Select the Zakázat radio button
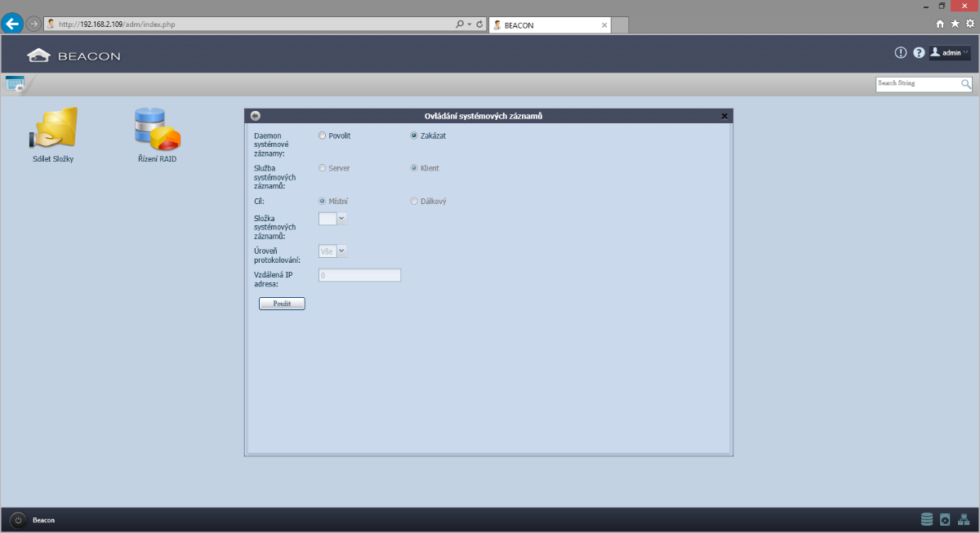980x533 pixels. [x=414, y=135]
